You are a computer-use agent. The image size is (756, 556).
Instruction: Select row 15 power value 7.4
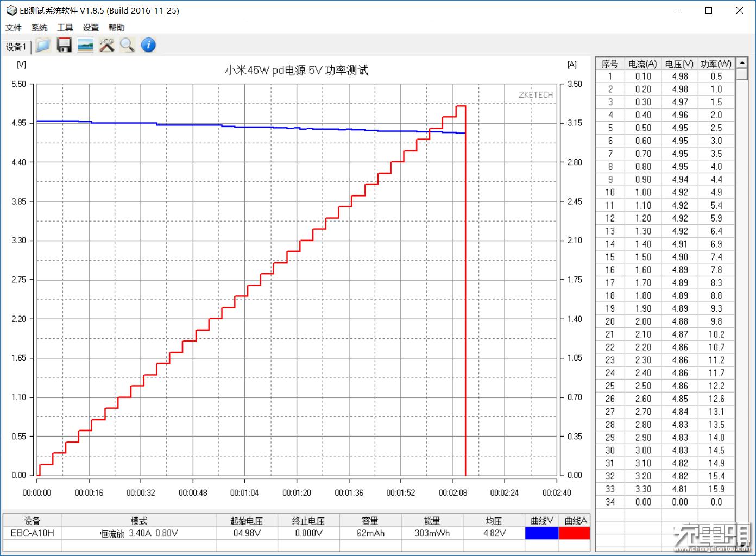pos(716,257)
